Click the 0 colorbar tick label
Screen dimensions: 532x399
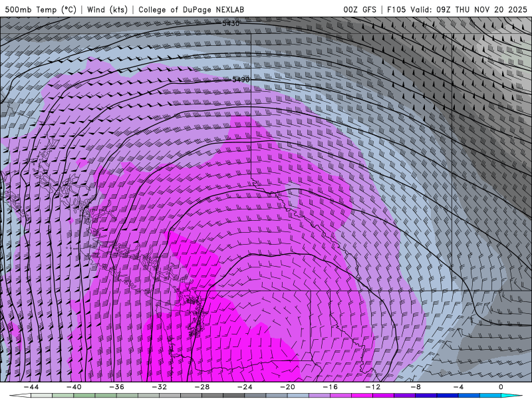coord(501,387)
